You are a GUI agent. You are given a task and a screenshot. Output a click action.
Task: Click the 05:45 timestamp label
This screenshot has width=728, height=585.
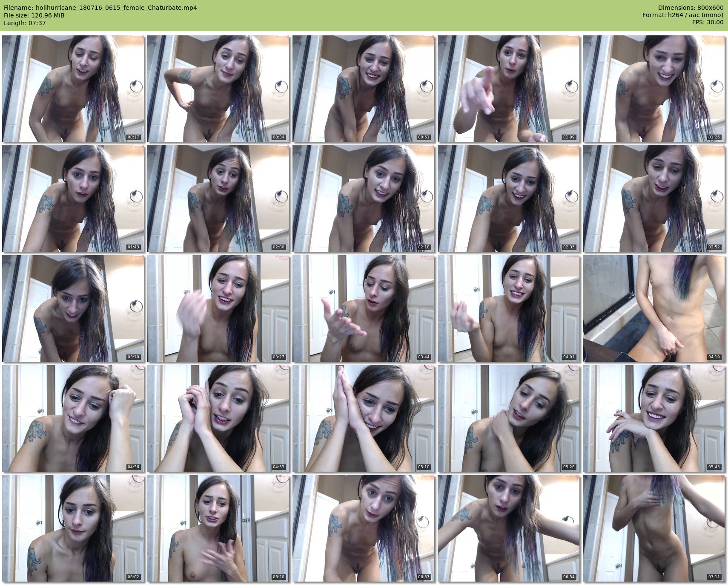click(x=714, y=467)
